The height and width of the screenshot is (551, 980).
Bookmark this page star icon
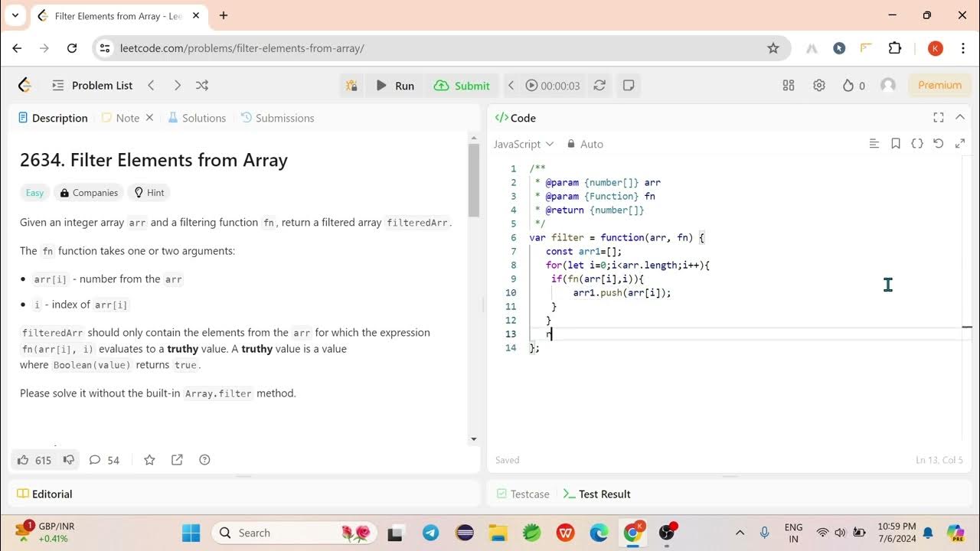[x=773, y=48]
